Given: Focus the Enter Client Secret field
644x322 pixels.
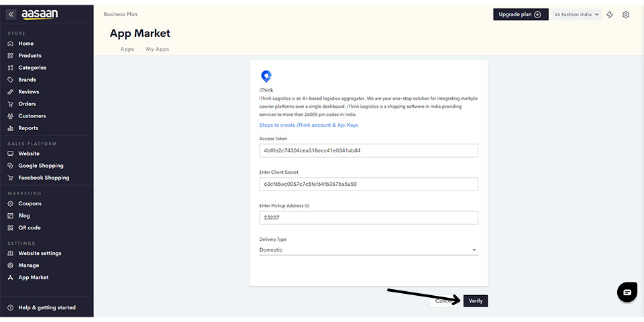Looking at the screenshot, I should [x=368, y=184].
